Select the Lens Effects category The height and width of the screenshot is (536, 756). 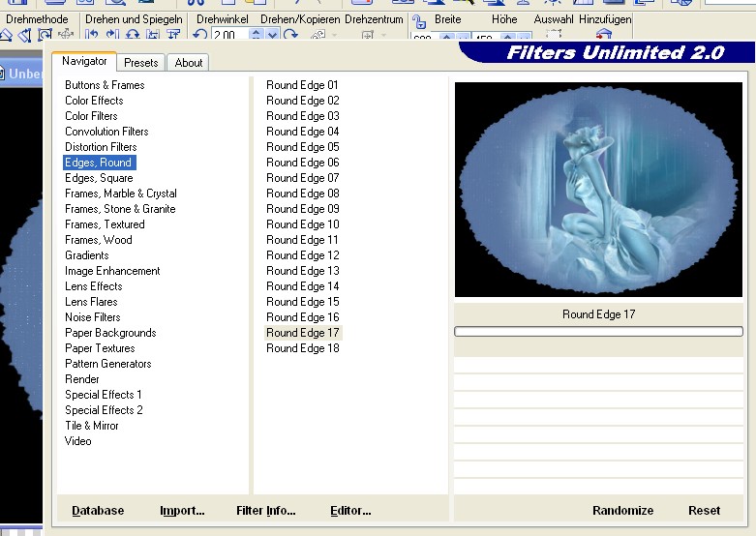point(94,285)
